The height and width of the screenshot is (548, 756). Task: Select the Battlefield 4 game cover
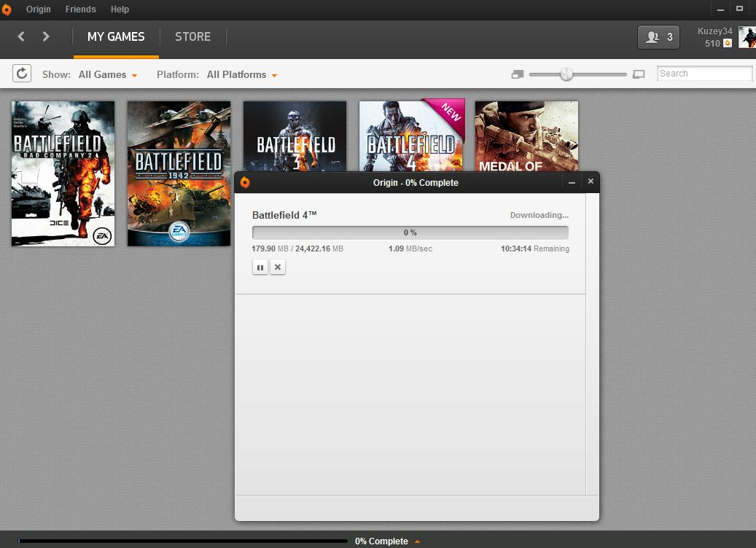pos(410,136)
